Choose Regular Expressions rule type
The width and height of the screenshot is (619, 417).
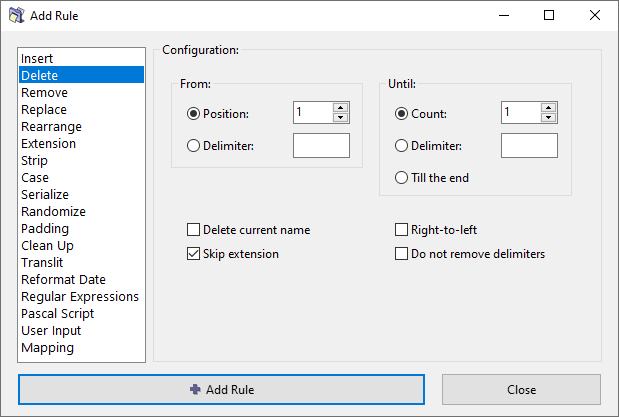pos(80,297)
